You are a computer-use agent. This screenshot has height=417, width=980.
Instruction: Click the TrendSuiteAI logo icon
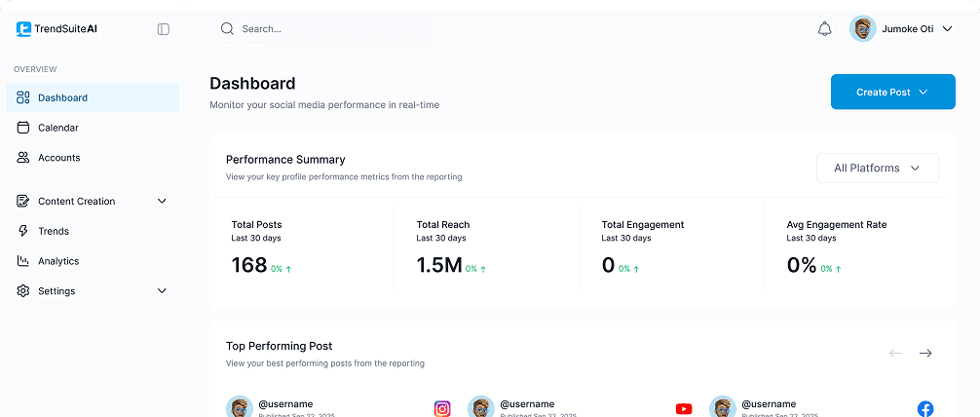click(23, 29)
